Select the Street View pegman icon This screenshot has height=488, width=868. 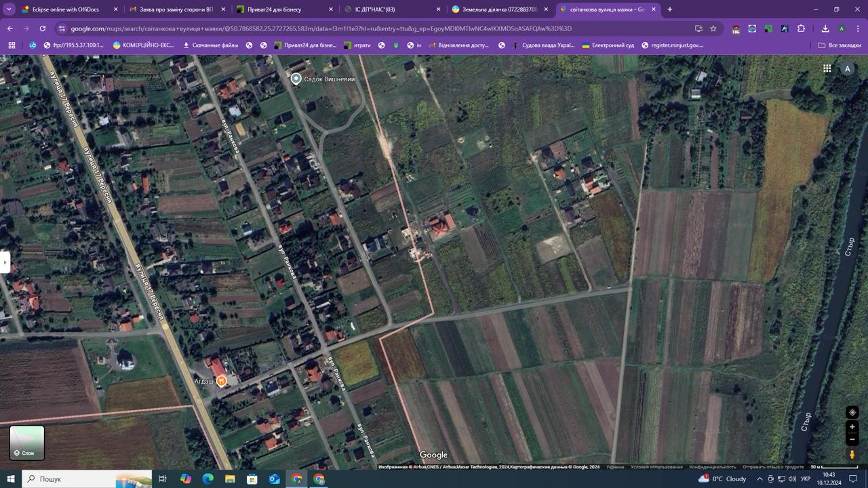tap(852, 455)
